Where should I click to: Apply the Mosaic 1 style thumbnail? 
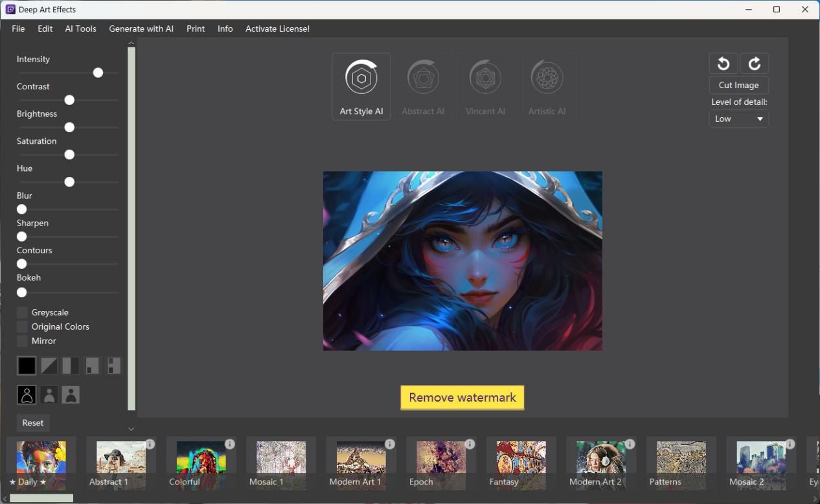click(281, 463)
